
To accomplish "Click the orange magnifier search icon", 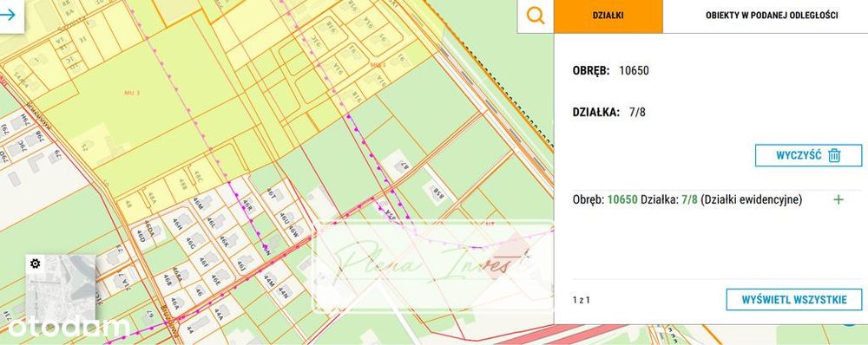I will point(536,16).
